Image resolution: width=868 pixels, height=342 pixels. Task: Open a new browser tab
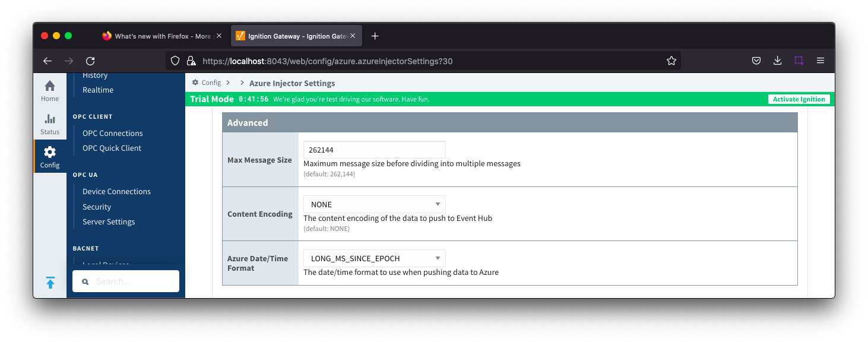pos(375,36)
